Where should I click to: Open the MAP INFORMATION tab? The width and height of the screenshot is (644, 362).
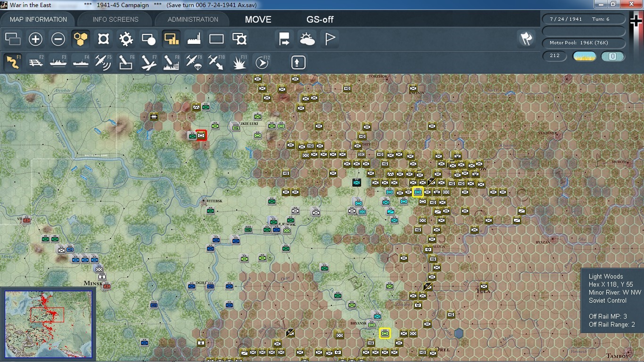[x=38, y=19]
